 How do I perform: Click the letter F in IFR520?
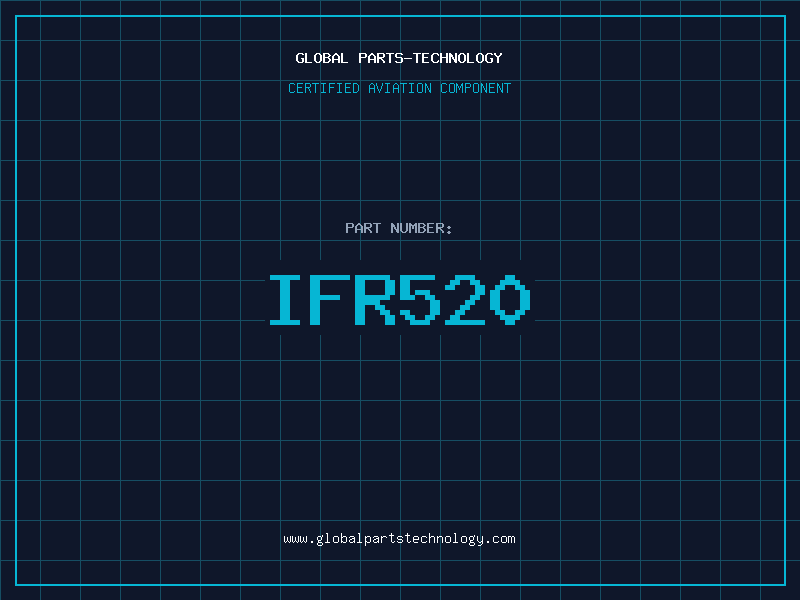tap(332, 299)
